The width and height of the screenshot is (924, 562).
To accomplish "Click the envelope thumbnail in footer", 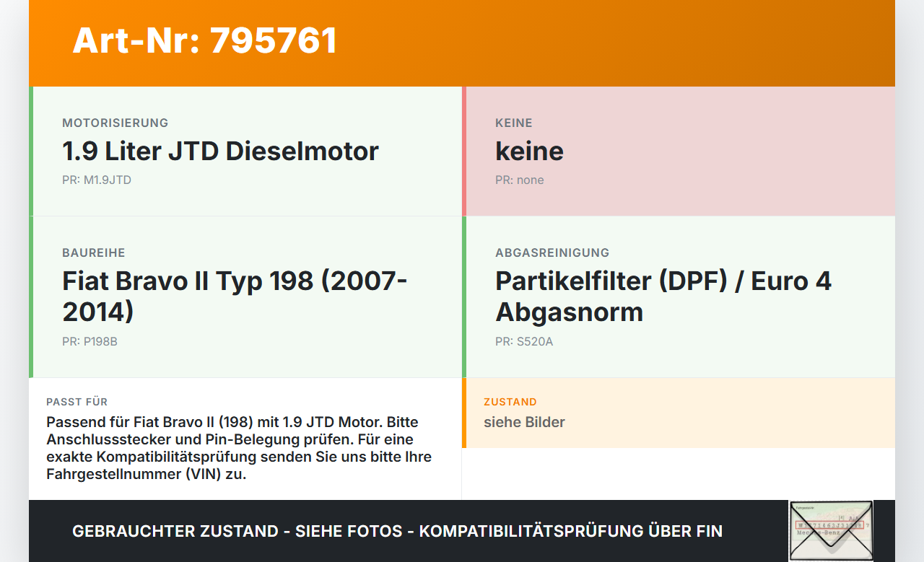I will click(x=831, y=530).
